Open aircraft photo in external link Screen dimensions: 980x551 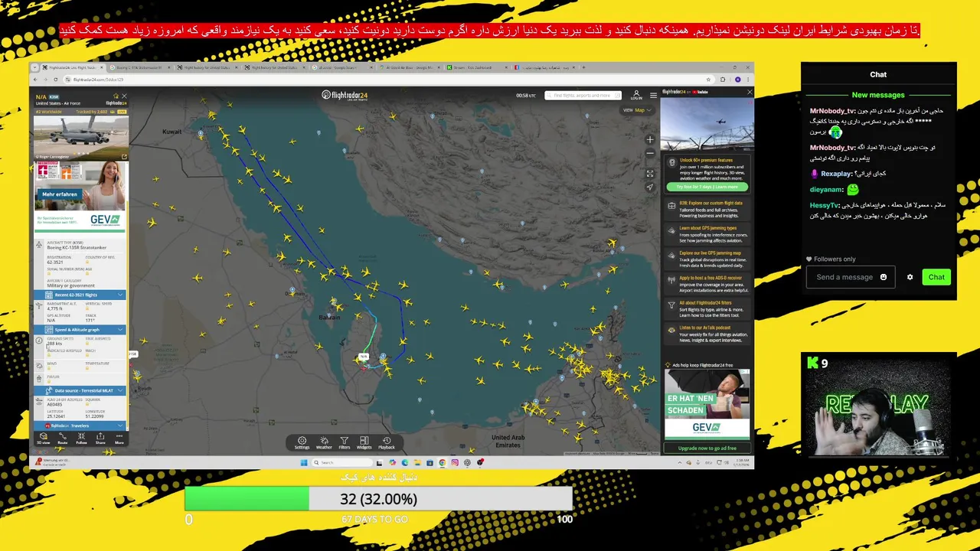[124, 157]
